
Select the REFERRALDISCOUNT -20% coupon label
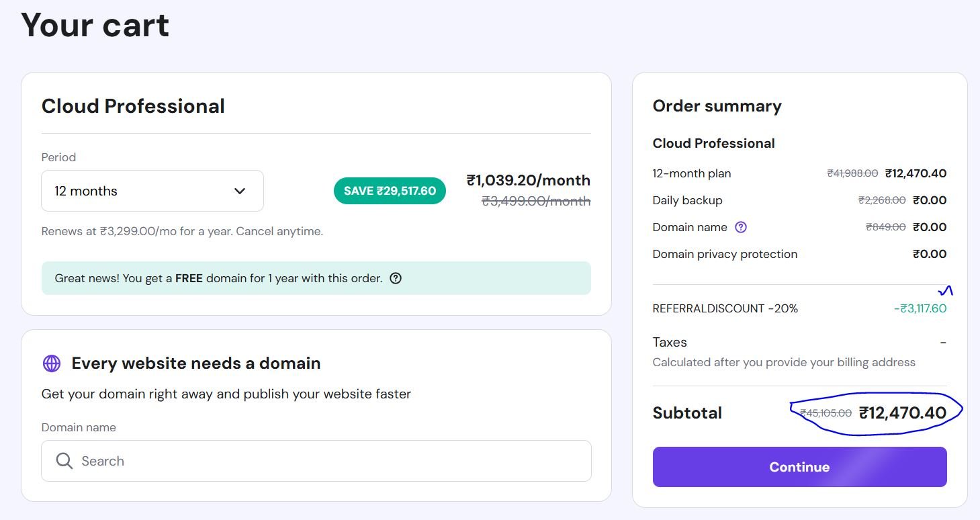725,308
